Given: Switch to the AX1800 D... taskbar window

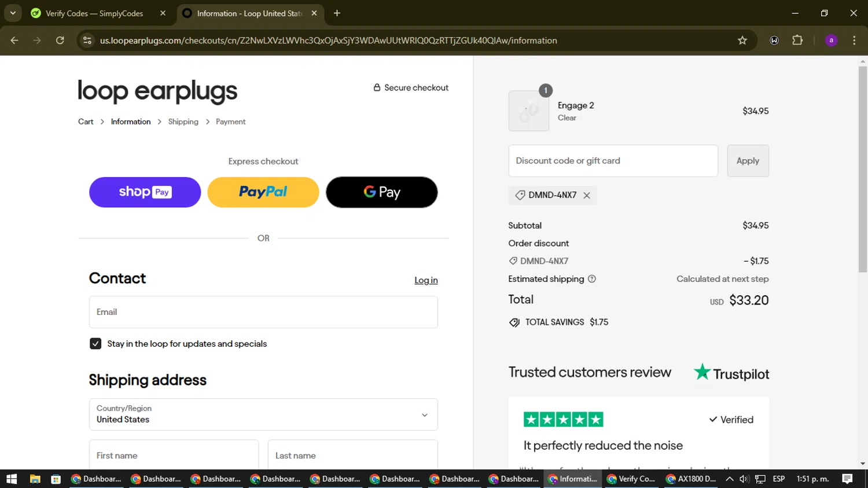Looking at the screenshot, I should 692,479.
